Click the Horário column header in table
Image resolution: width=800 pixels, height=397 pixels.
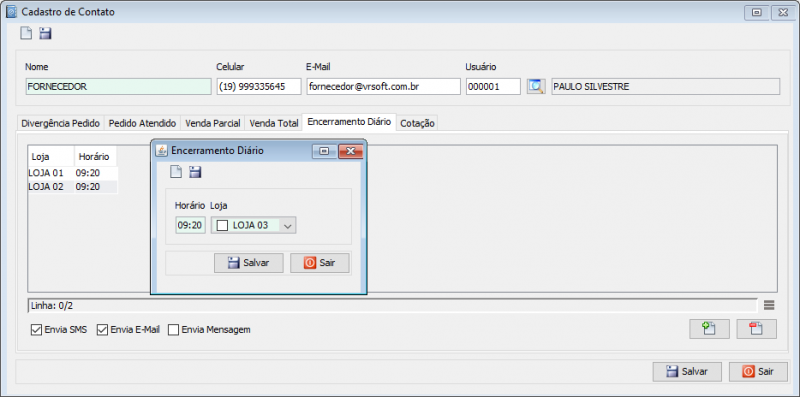click(x=96, y=157)
